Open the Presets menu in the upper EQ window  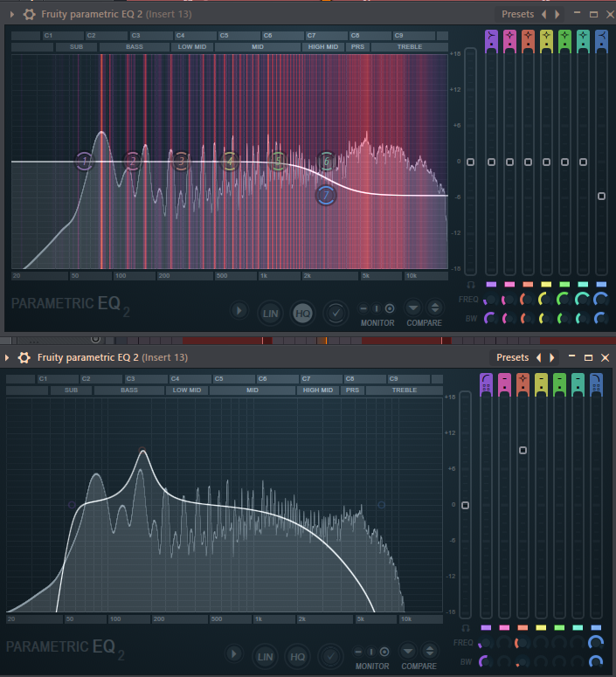(x=517, y=14)
